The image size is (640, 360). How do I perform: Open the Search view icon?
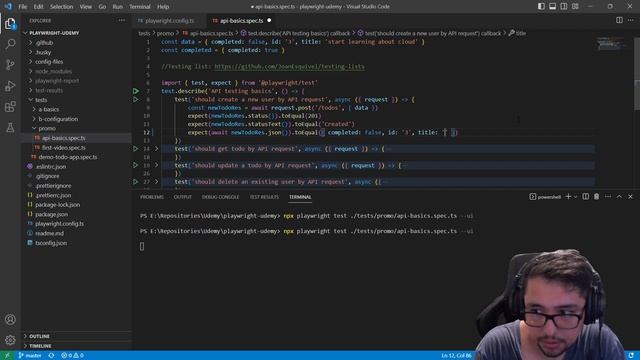pos(10,44)
